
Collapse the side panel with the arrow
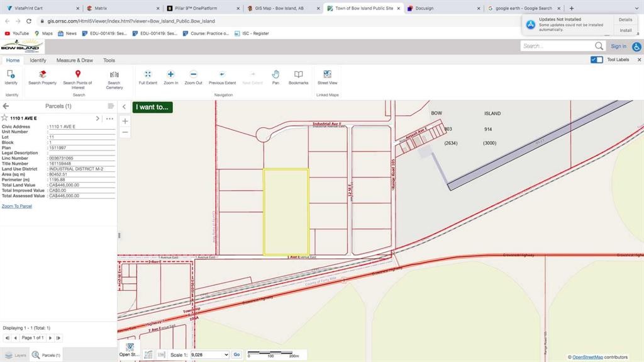click(x=124, y=107)
